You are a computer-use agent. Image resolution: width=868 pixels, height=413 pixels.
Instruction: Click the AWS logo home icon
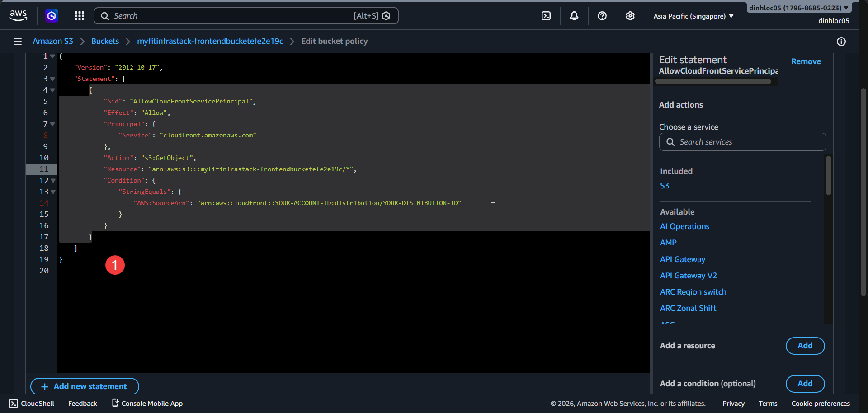click(18, 16)
